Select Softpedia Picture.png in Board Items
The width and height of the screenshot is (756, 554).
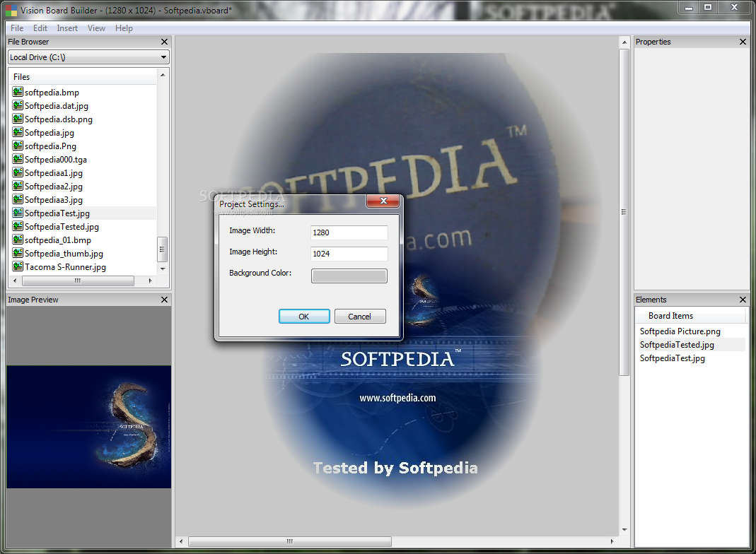pyautogui.click(x=680, y=331)
